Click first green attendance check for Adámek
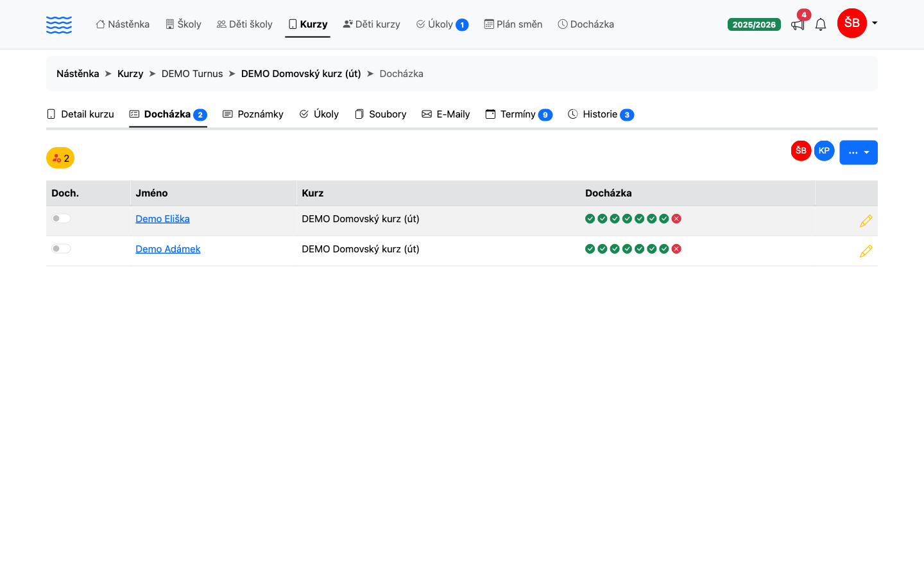 click(x=590, y=249)
